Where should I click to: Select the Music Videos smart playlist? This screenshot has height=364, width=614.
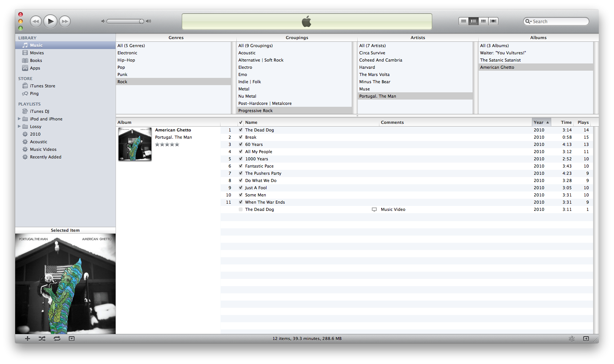[65, 149]
